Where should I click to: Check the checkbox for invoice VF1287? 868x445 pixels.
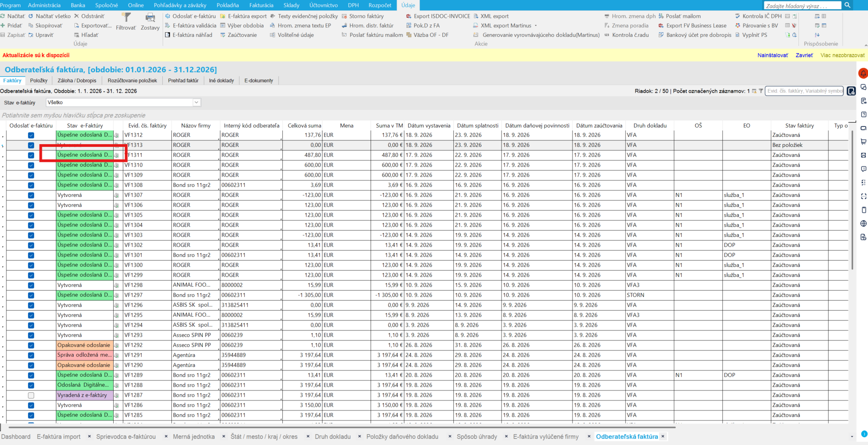[x=31, y=395]
